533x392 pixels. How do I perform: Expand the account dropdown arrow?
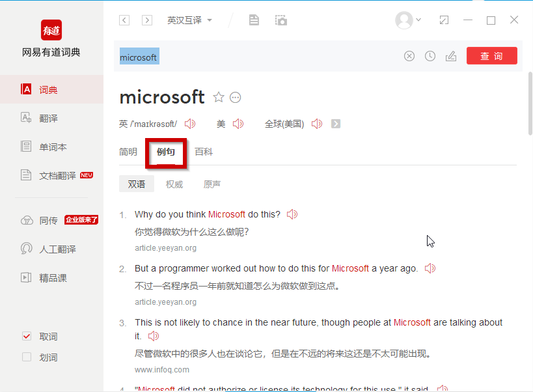(x=419, y=20)
